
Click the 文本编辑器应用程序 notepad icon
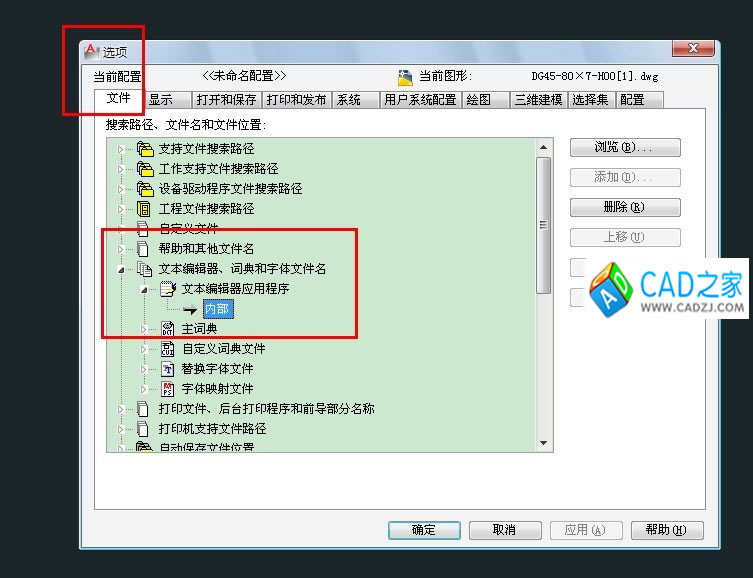[168, 289]
